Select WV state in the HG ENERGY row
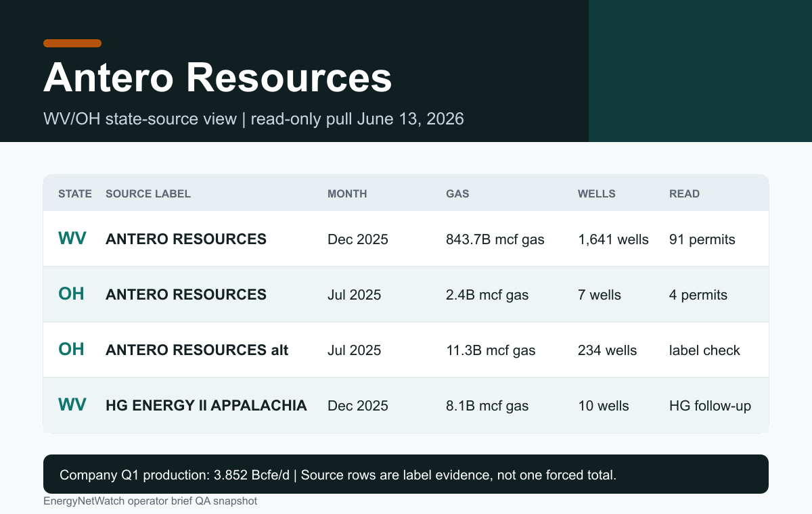Image resolution: width=812 pixels, height=514 pixels. pyautogui.click(x=72, y=405)
